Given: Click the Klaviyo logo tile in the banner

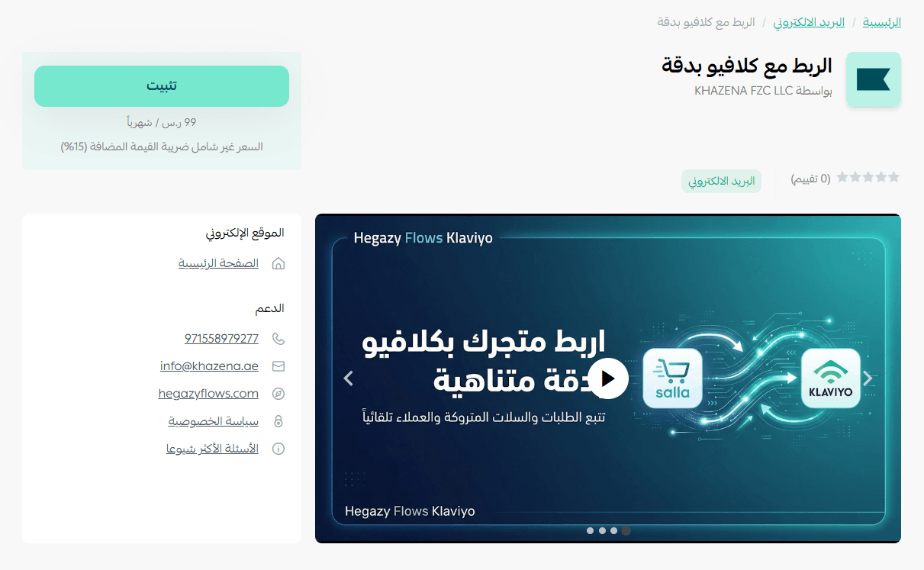Looking at the screenshot, I should [x=831, y=378].
